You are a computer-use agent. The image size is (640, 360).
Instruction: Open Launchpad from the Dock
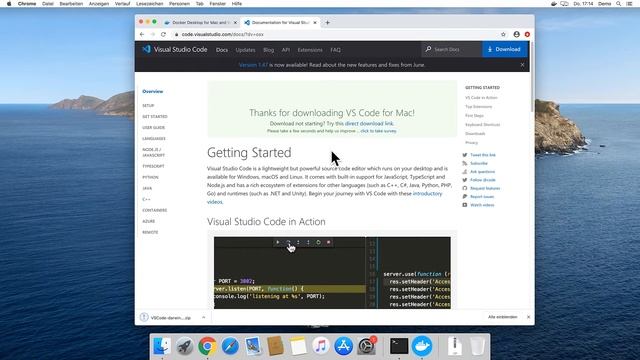(x=184, y=346)
